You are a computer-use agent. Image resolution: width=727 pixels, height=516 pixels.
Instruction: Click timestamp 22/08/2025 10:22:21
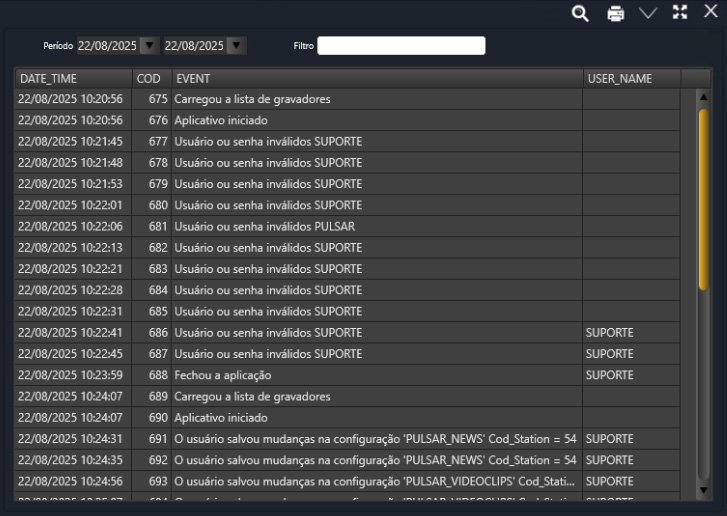tap(70, 269)
